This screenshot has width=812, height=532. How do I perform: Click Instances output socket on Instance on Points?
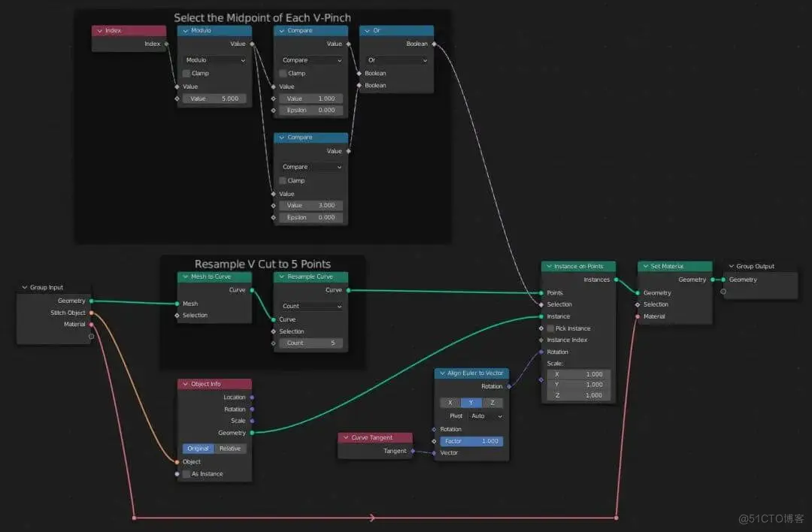click(x=617, y=280)
